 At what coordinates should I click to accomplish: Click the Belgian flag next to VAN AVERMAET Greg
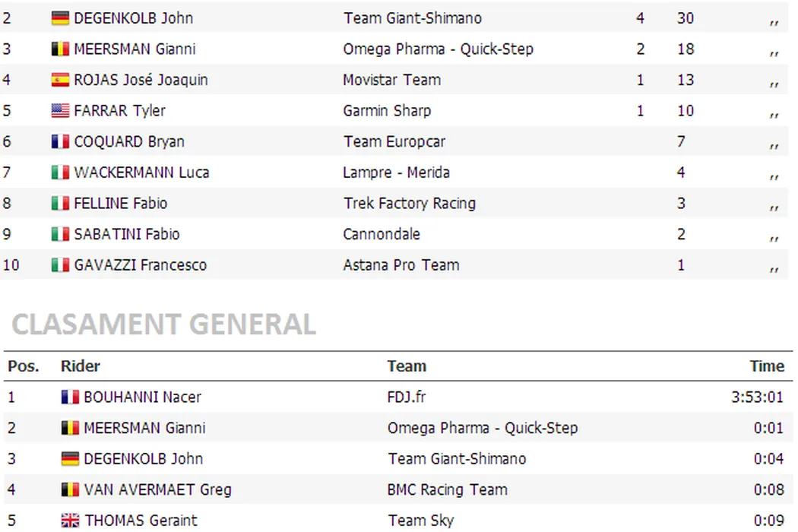70,490
